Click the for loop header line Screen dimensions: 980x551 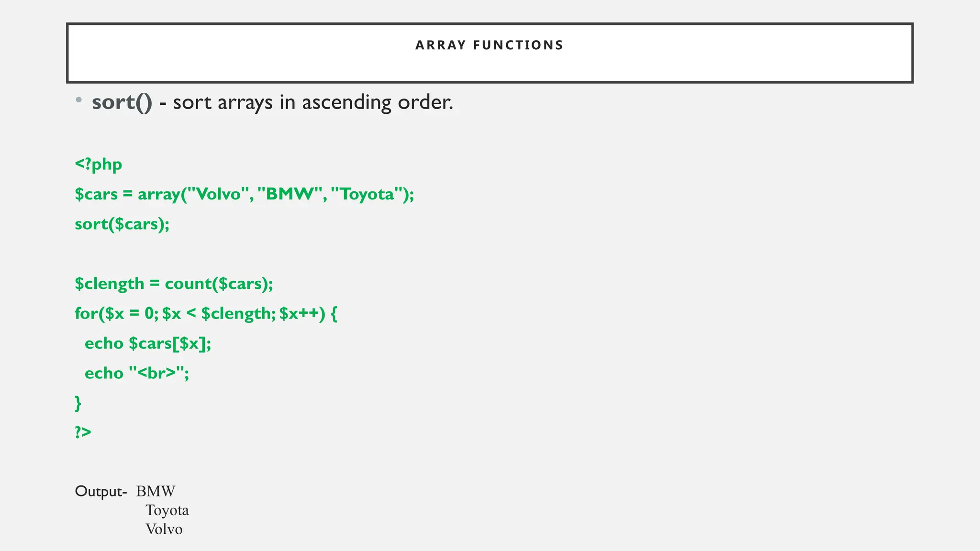click(x=206, y=314)
